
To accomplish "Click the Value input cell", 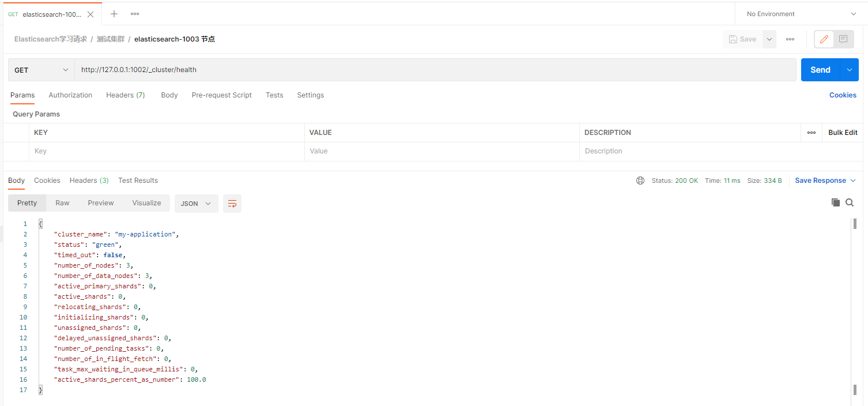I will click(x=441, y=151).
